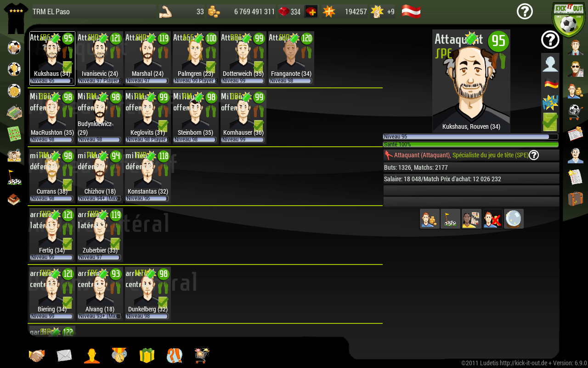Click the help icon beside Spécialiste (SPE)
The height and width of the screenshot is (368, 588).
[x=533, y=155]
